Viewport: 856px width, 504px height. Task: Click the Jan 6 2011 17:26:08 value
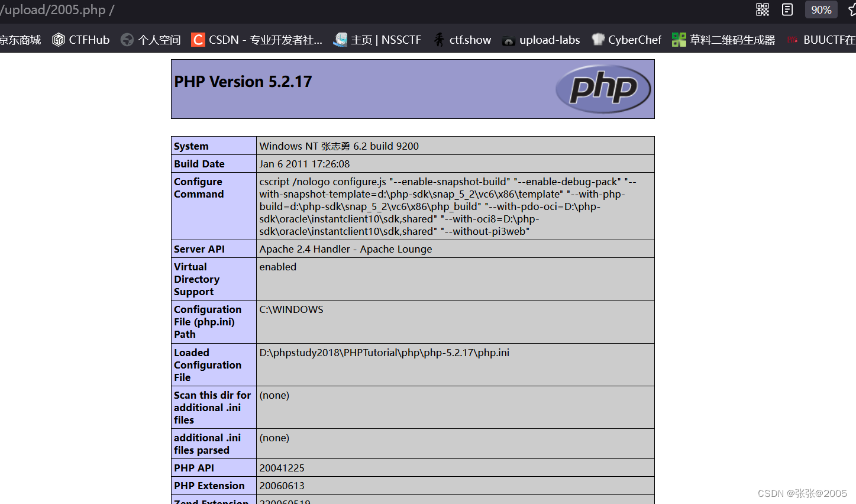coord(305,164)
